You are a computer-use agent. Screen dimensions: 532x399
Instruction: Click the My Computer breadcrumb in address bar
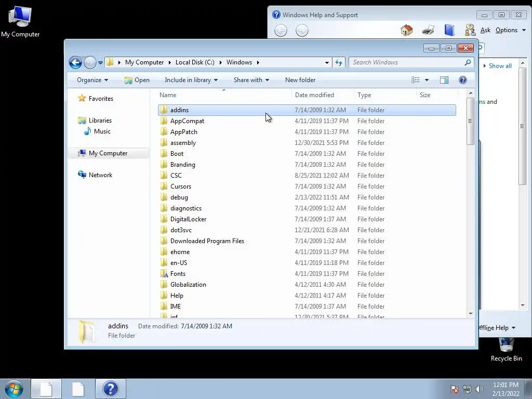(144, 62)
